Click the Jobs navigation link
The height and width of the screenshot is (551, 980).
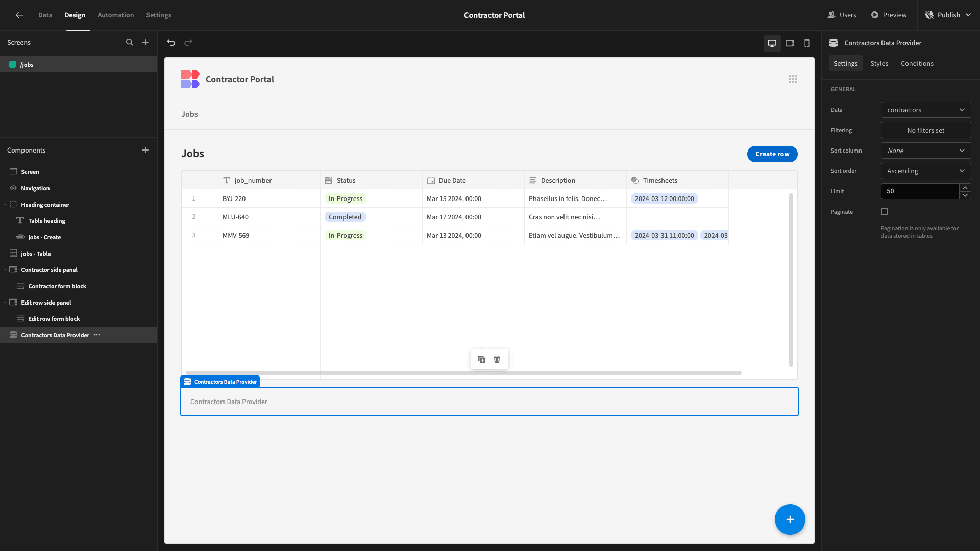pyautogui.click(x=189, y=114)
